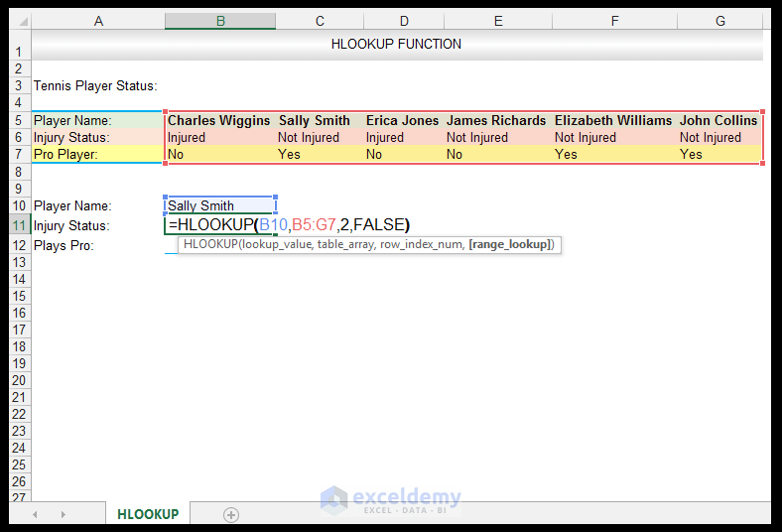Select row 7 header

pyautogui.click(x=19, y=154)
